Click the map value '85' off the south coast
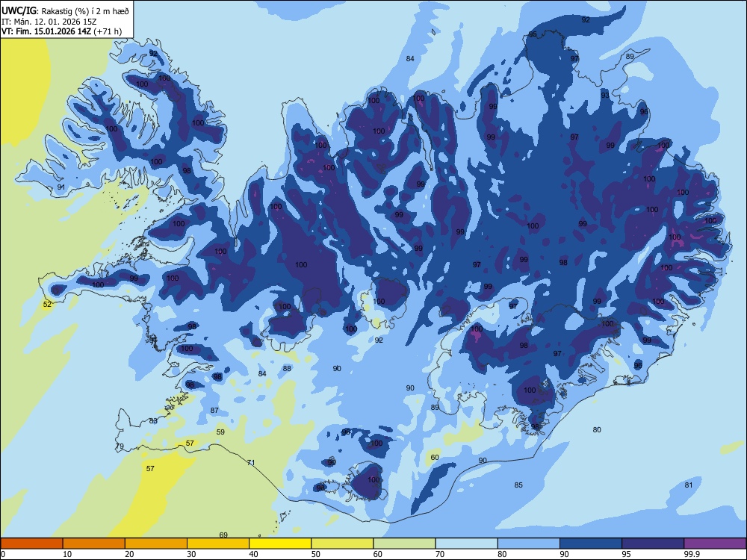The width and height of the screenshot is (747, 560). pyautogui.click(x=518, y=485)
